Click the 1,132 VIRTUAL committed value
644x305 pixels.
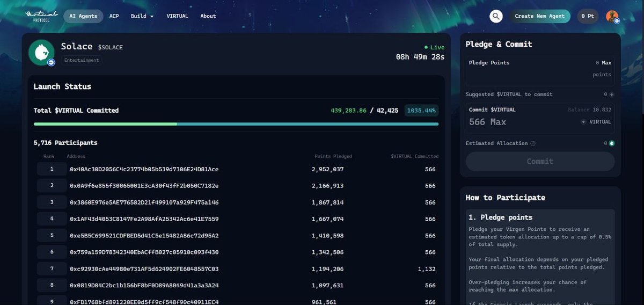pos(427,269)
